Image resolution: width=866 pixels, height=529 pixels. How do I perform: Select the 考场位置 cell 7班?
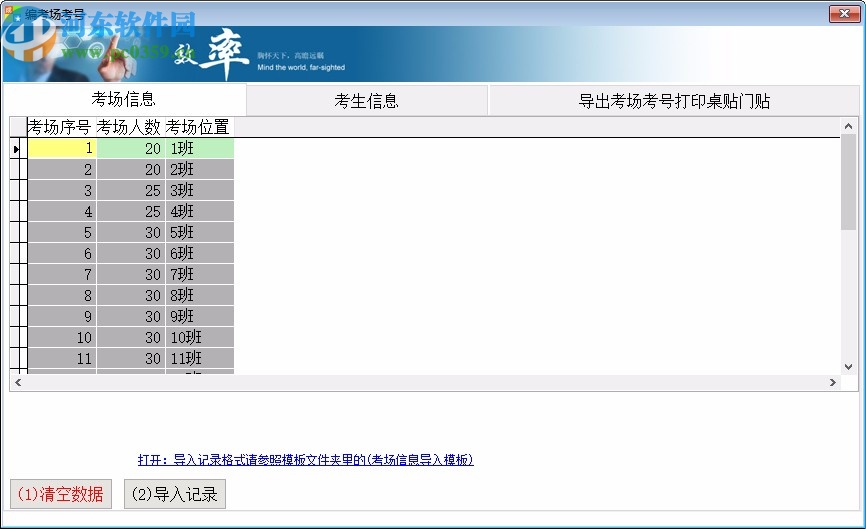pos(199,274)
